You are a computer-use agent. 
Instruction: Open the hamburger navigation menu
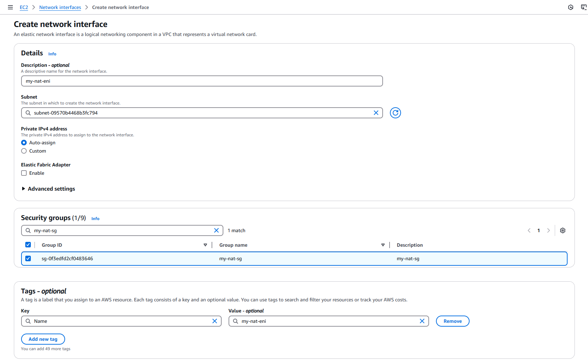[10, 7]
